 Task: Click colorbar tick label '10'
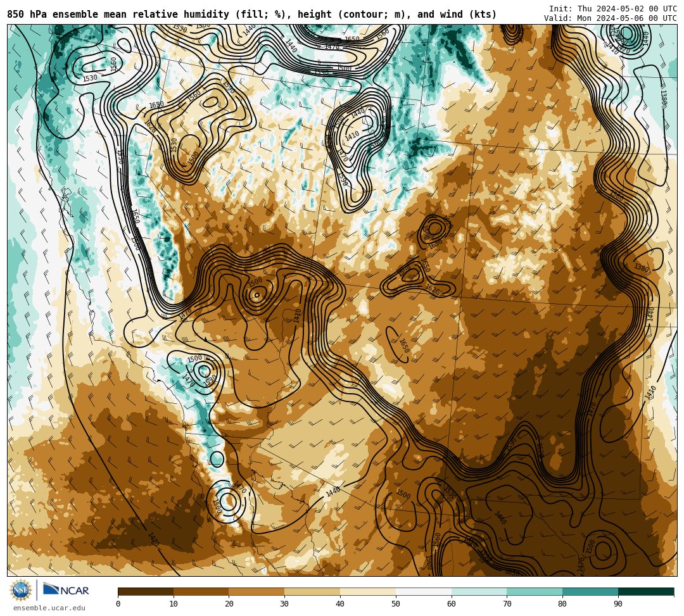click(174, 604)
